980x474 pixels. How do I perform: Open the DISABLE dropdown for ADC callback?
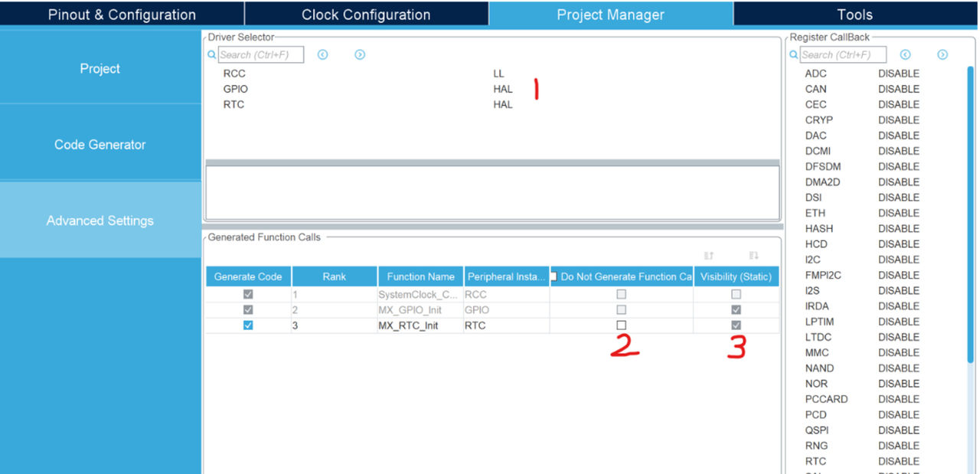pos(899,74)
